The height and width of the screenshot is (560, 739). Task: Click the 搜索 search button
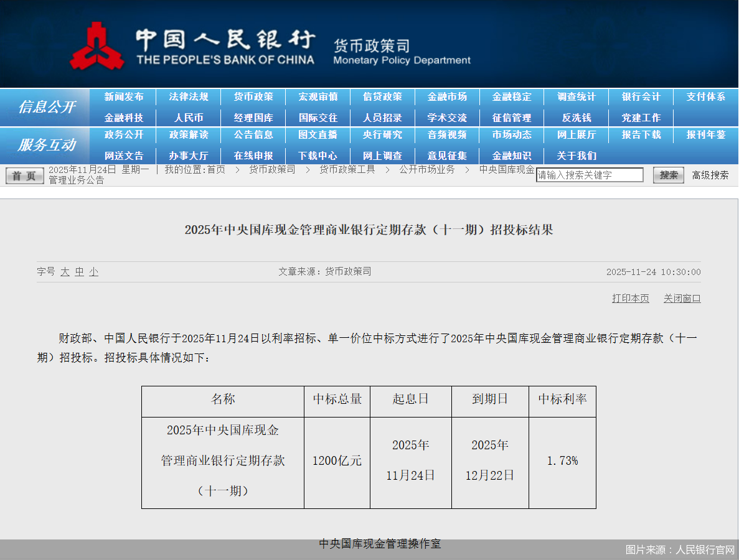point(667,175)
